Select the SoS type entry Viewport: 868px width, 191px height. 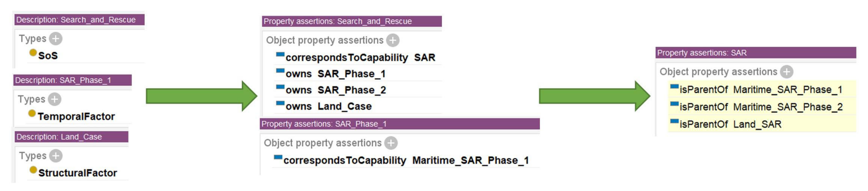coord(48,56)
